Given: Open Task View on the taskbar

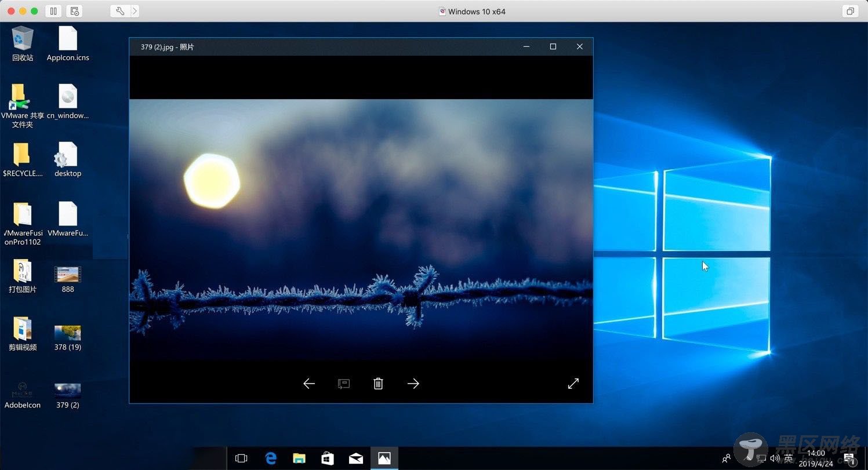Looking at the screenshot, I should point(241,458).
